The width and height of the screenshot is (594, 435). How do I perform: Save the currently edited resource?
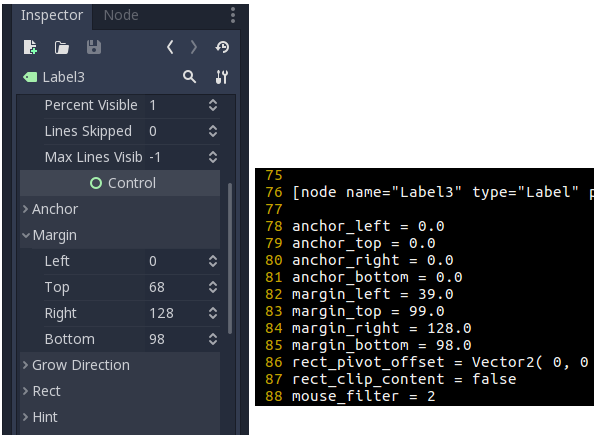(94, 47)
